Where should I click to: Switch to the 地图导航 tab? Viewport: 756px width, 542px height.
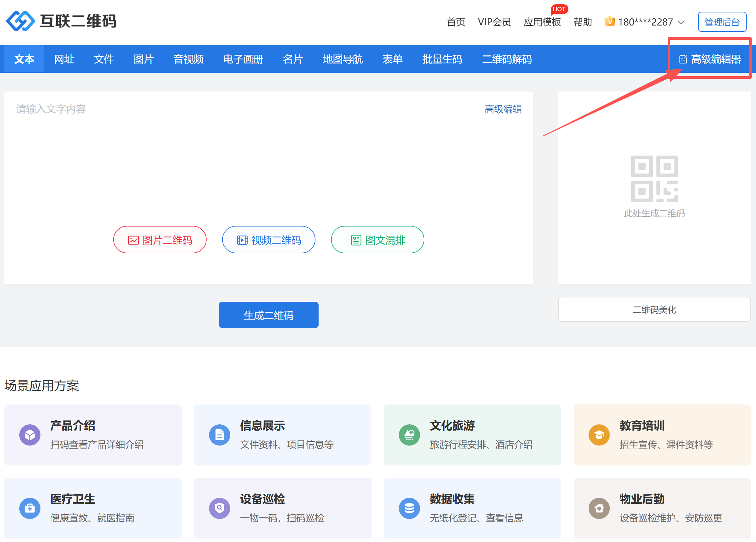tap(343, 59)
